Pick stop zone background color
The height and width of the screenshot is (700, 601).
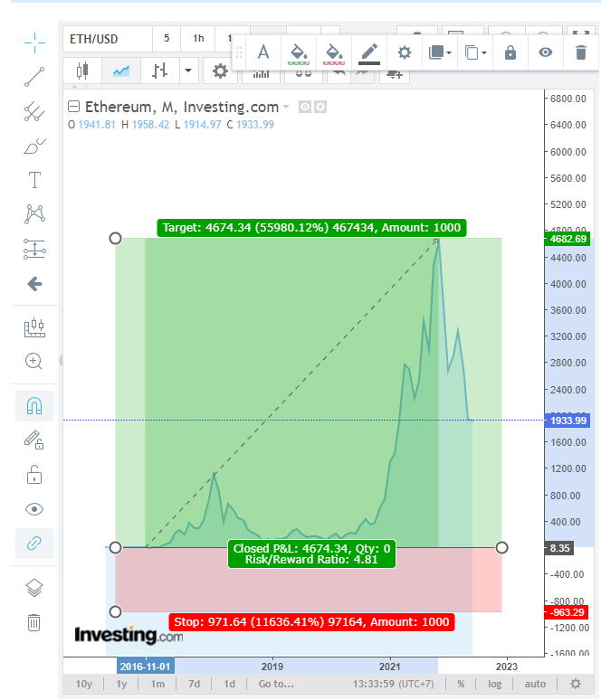(x=334, y=52)
